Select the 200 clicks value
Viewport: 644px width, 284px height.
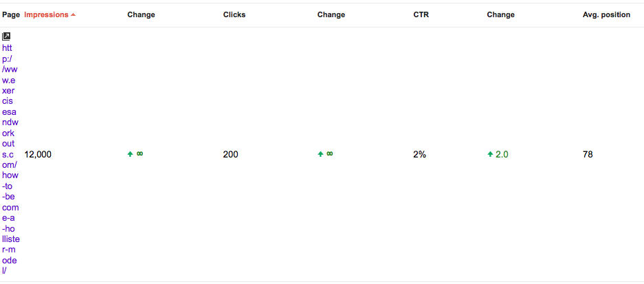pos(230,155)
